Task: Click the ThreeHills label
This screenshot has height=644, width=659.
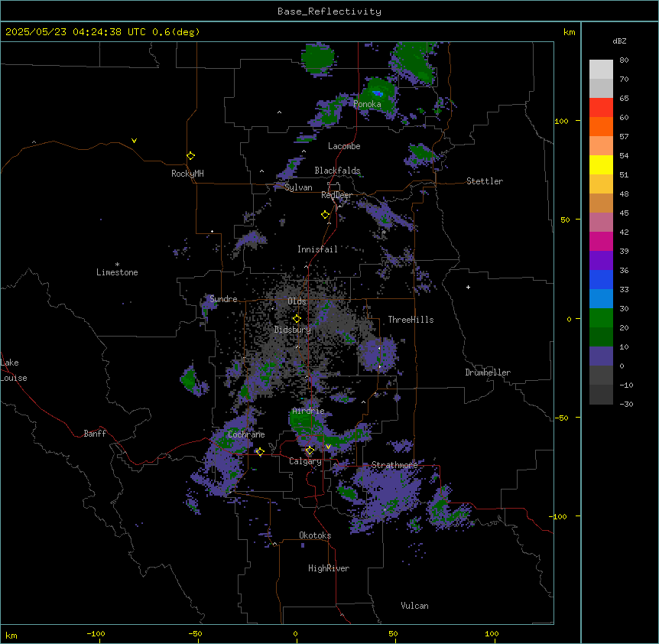Action: [411, 320]
